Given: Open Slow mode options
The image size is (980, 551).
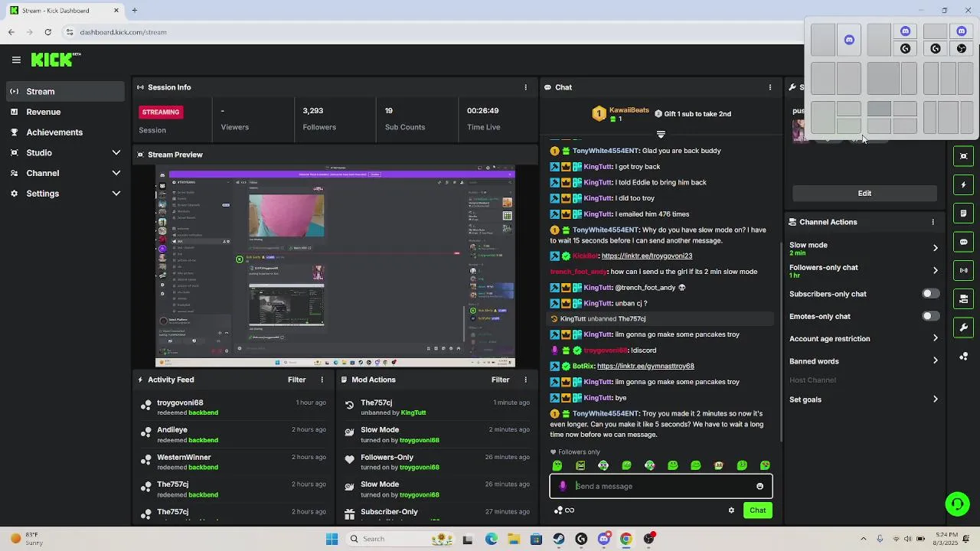Looking at the screenshot, I should pyautogui.click(x=864, y=248).
